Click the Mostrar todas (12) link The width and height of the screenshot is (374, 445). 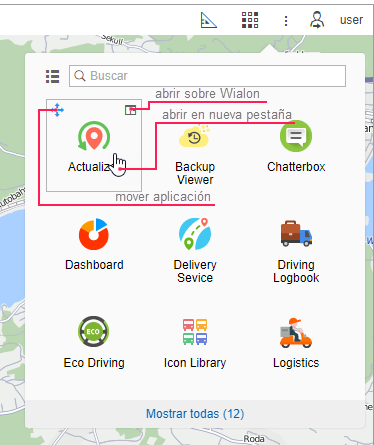click(x=195, y=414)
